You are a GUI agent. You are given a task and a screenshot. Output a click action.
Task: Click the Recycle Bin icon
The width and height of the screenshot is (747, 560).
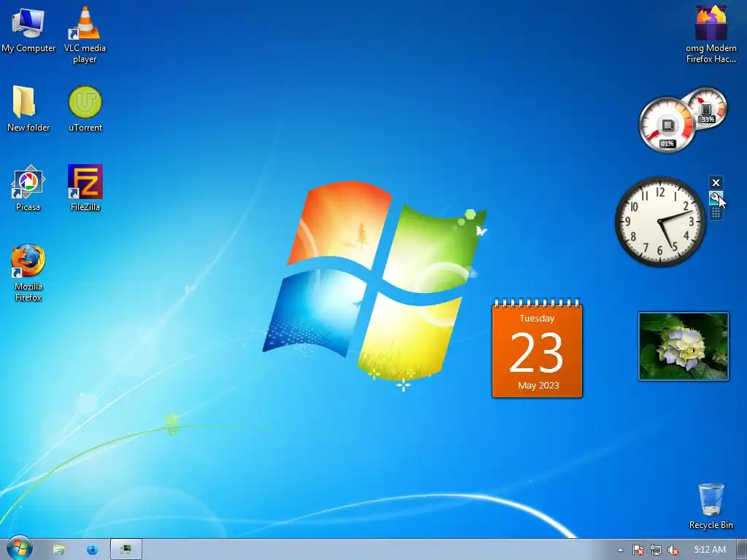tap(711, 506)
